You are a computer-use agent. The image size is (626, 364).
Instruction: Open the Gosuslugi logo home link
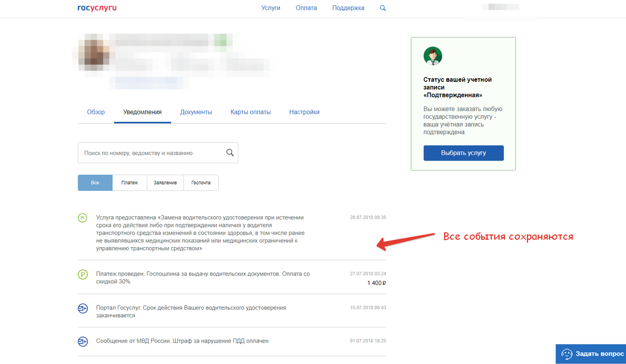97,8
